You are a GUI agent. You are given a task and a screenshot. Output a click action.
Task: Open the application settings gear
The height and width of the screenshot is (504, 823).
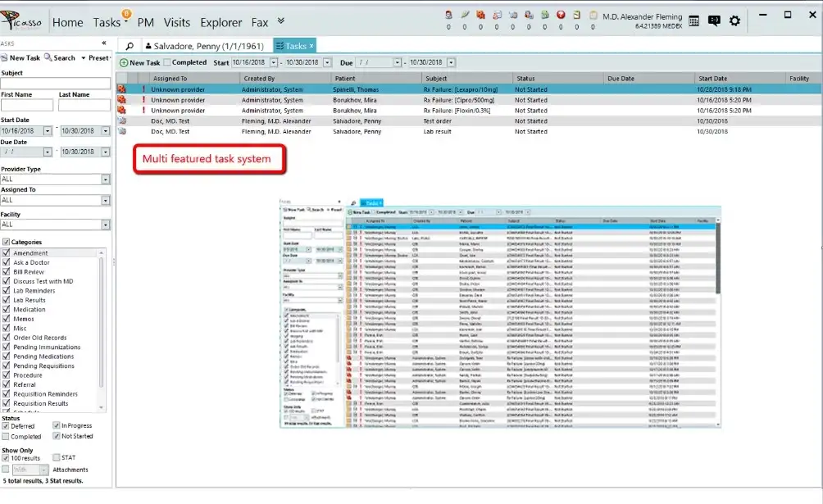coord(734,20)
